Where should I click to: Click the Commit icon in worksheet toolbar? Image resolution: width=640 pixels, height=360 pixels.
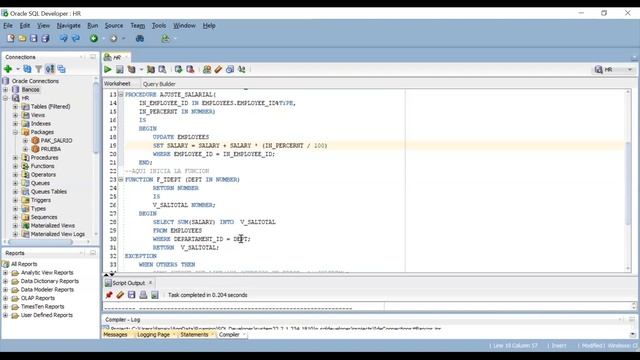pyautogui.click(x=178, y=69)
